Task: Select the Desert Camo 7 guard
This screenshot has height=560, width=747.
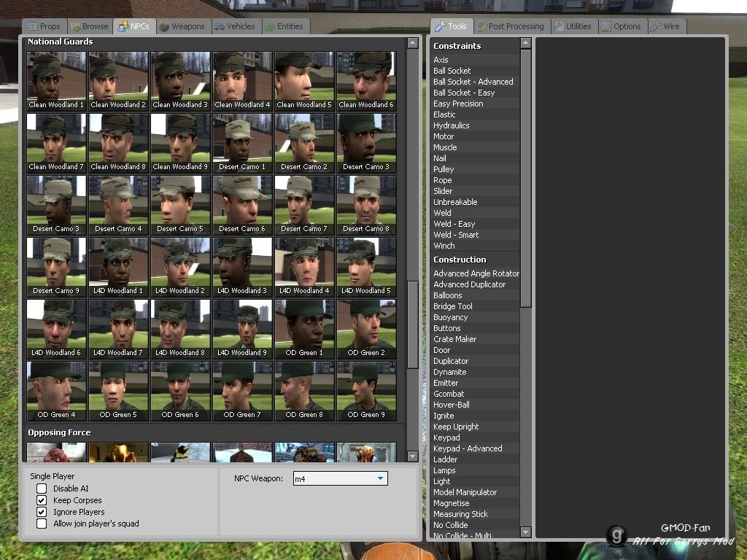Action: click(x=304, y=205)
